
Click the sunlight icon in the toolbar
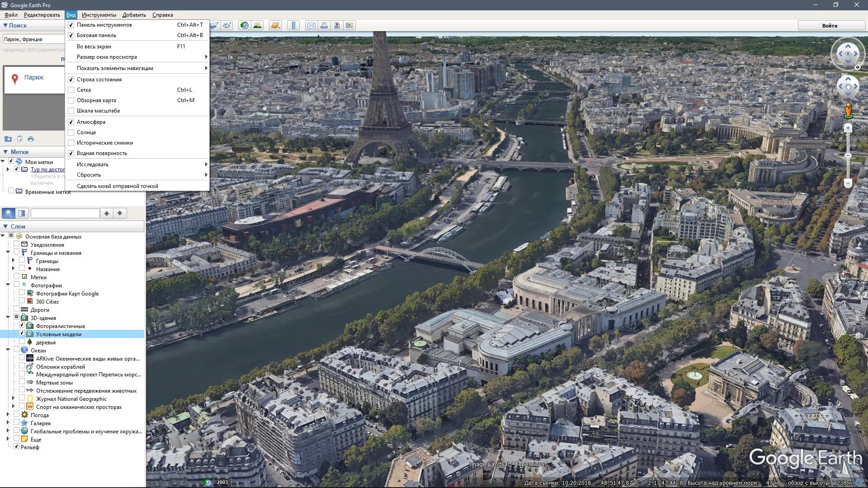[257, 25]
